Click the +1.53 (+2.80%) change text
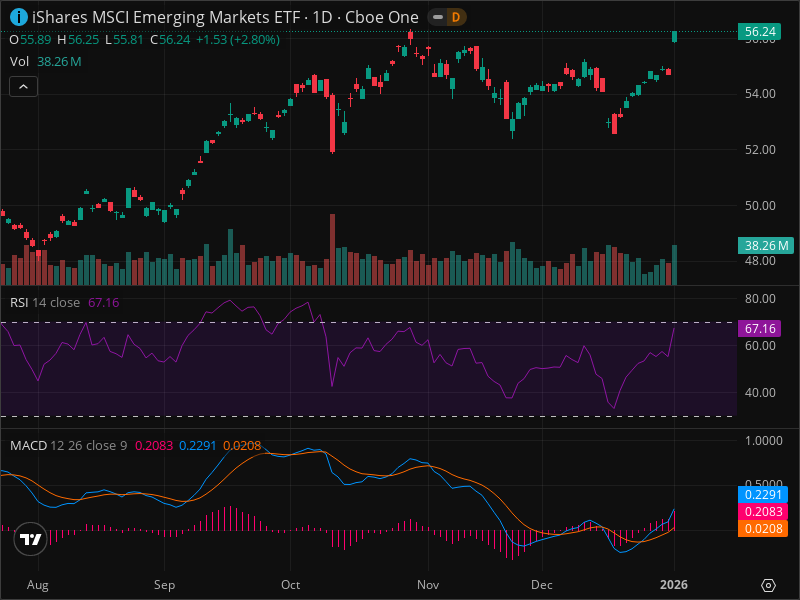Image resolution: width=800 pixels, height=600 pixels. point(238,40)
